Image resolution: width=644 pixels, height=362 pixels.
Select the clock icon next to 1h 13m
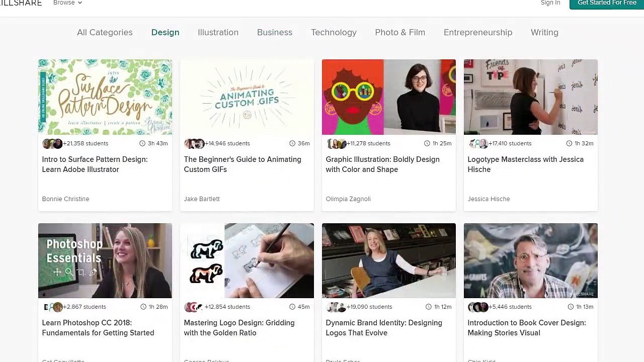pyautogui.click(x=571, y=307)
